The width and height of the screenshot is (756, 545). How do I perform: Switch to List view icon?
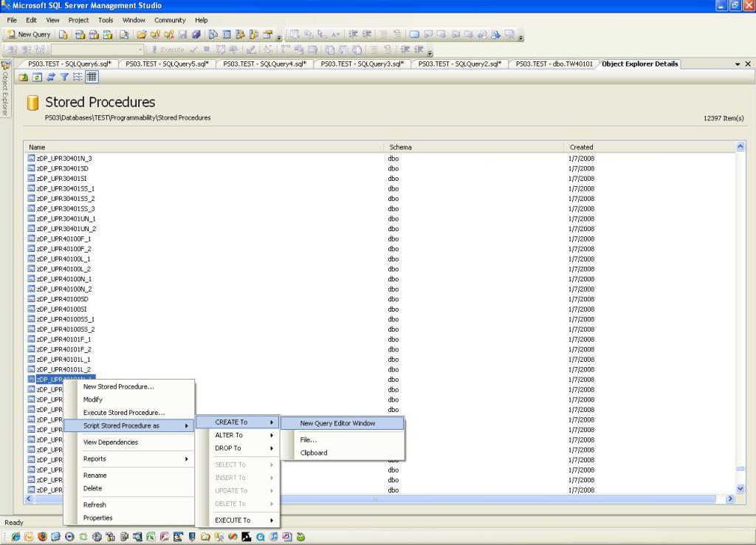click(x=78, y=77)
